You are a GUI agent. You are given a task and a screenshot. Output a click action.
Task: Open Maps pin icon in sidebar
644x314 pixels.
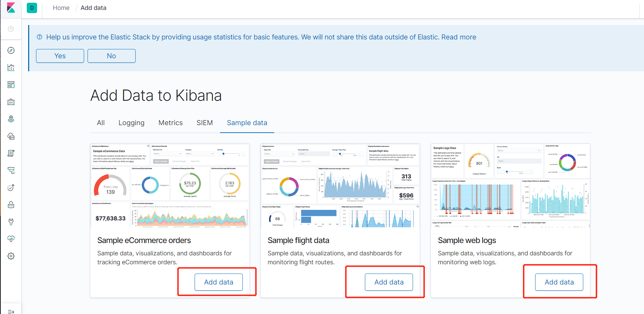(x=11, y=119)
